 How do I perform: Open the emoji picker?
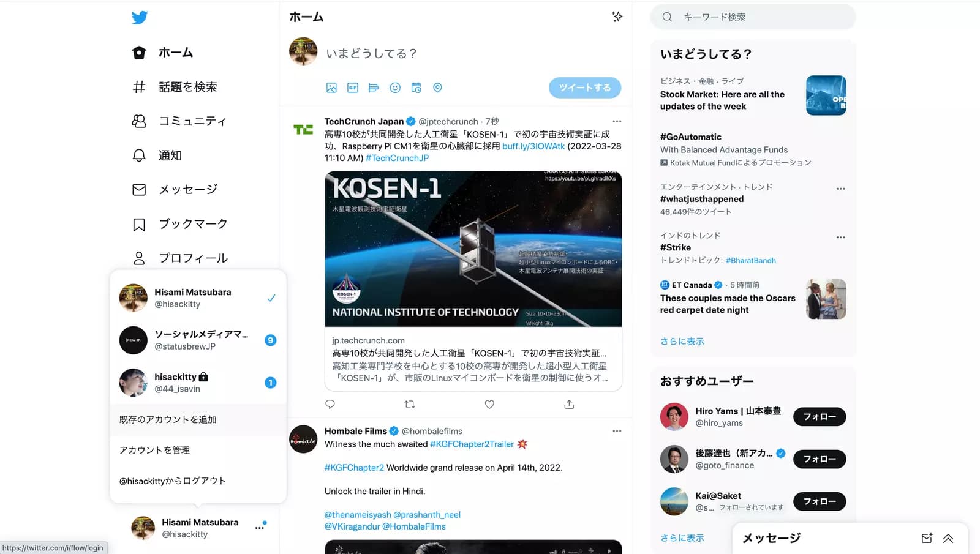[x=395, y=88]
